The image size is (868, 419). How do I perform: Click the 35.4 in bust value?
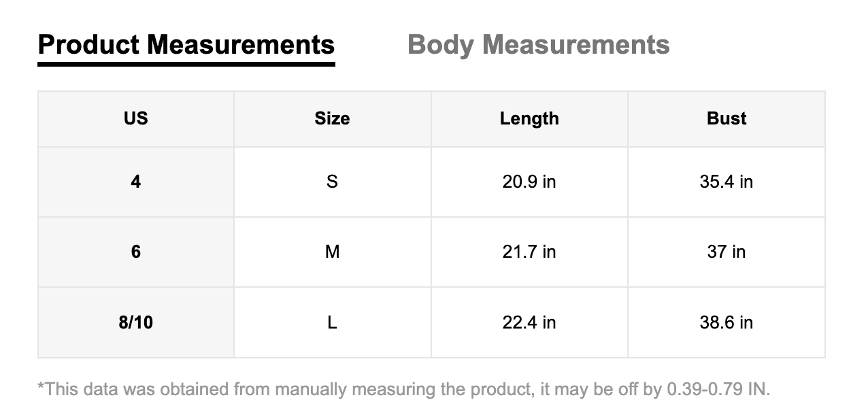pyautogui.click(x=727, y=182)
